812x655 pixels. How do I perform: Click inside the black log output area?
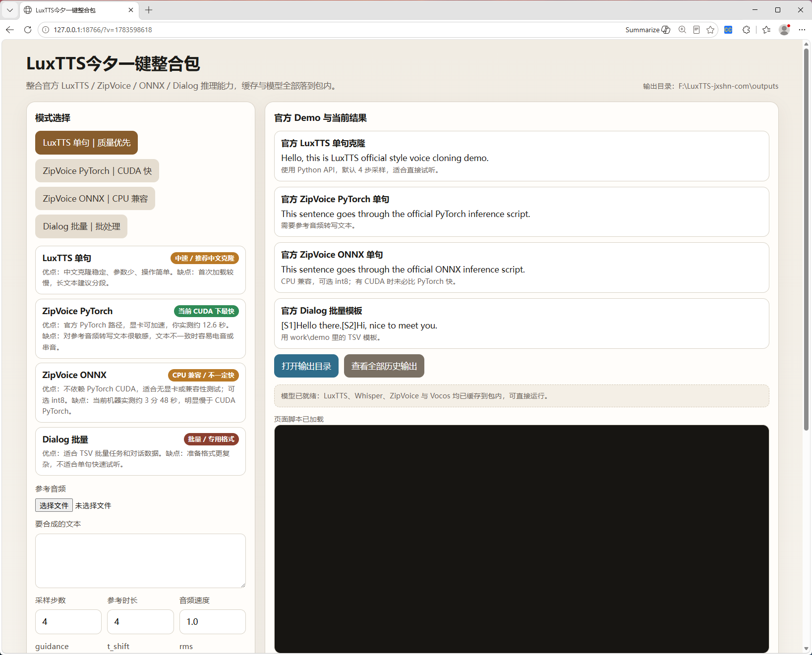click(x=522, y=539)
